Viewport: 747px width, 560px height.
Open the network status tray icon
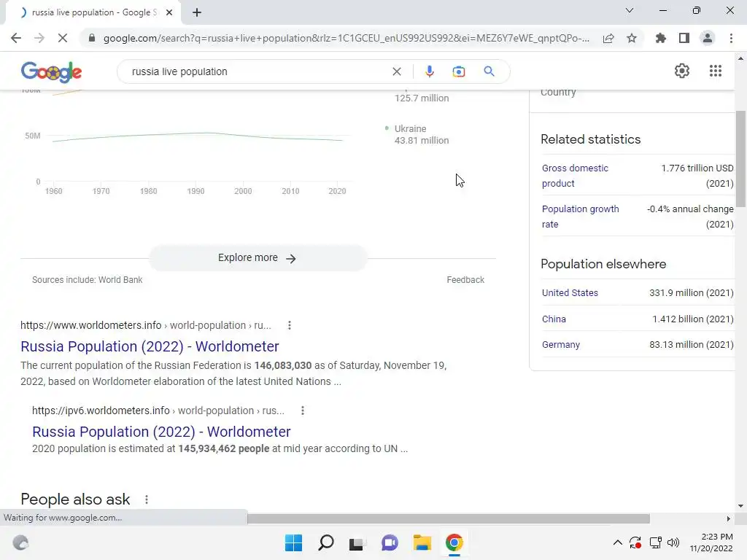656,542
